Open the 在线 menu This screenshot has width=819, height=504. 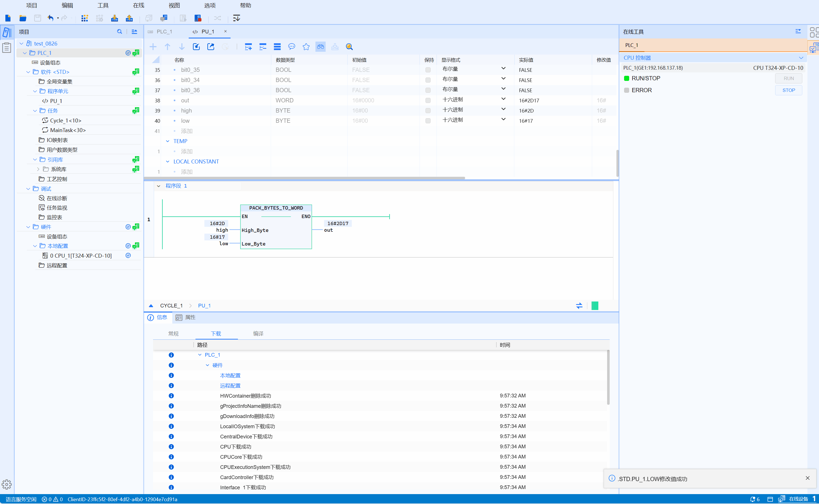coord(138,5)
